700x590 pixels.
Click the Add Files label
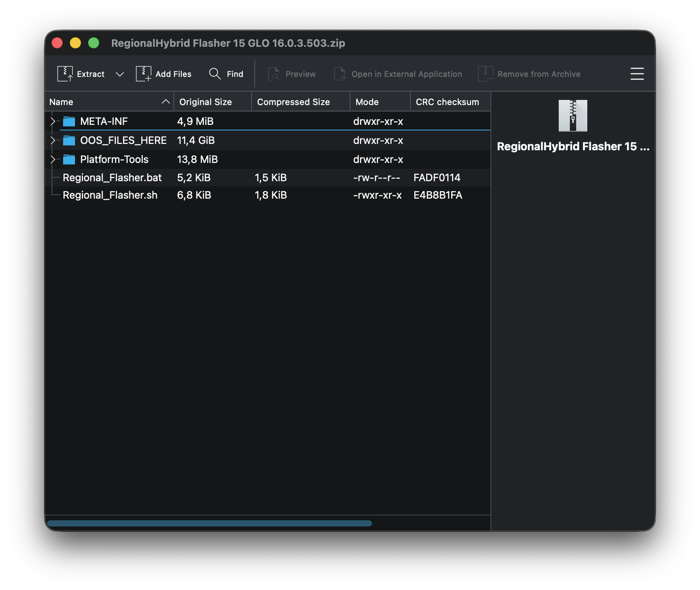tap(173, 74)
